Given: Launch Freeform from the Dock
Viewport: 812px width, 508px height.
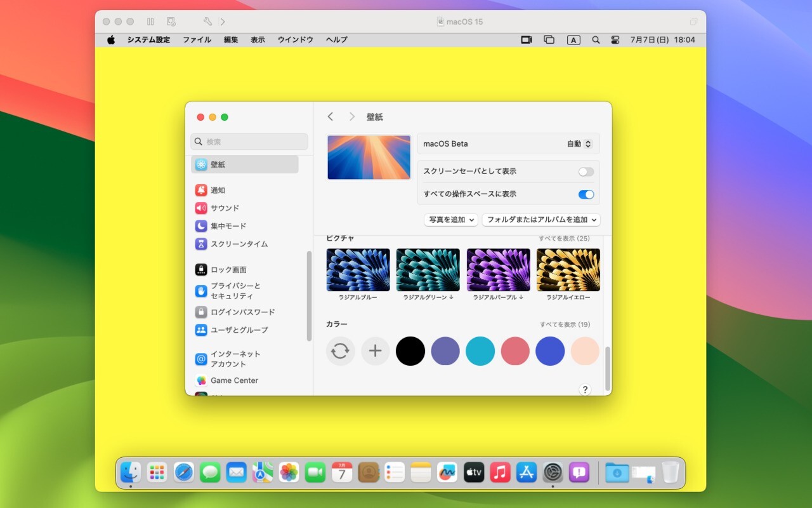Looking at the screenshot, I should [447, 472].
